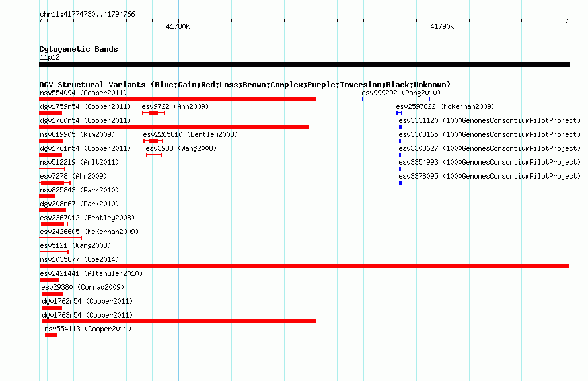Click the nsv554094 (Cooper2011) variant label

[x=83, y=93]
